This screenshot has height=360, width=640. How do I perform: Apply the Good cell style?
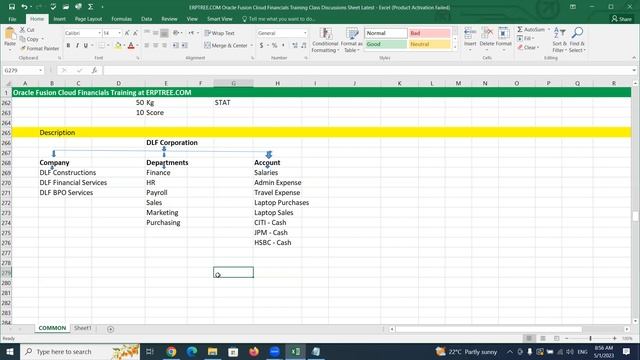coord(386,44)
